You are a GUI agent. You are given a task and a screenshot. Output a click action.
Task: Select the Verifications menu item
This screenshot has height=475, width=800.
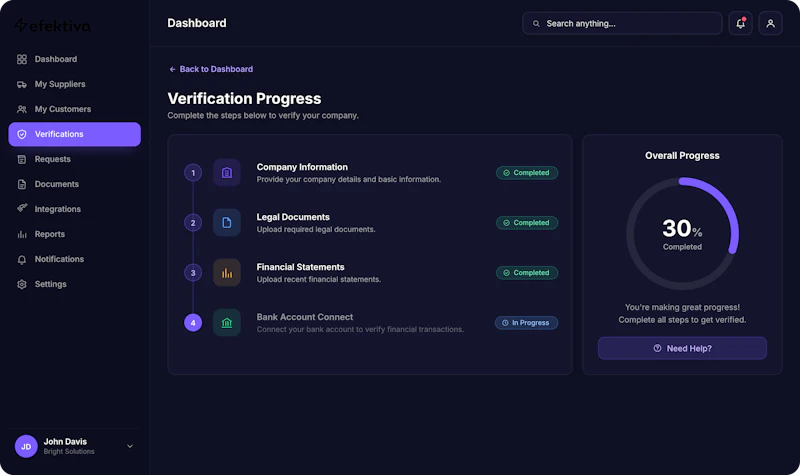pyautogui.click(x=74, y=134)
